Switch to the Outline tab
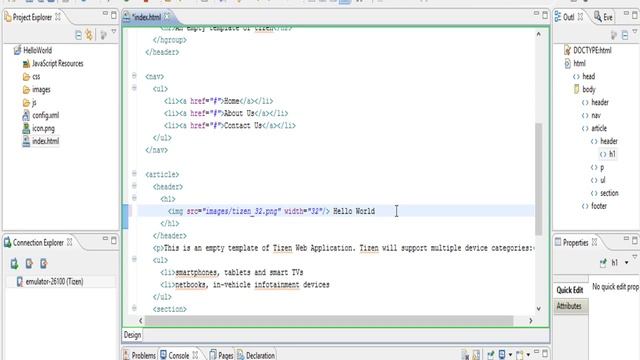 pos(568,17)
